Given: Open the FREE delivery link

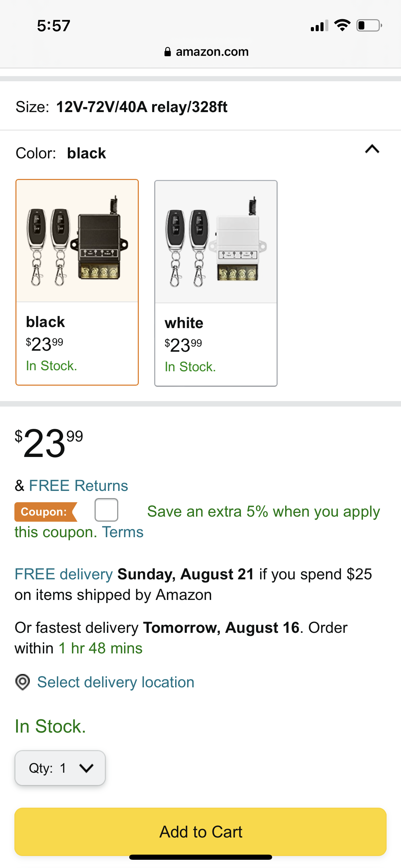Looking at the screenshot, I should 64,574.
